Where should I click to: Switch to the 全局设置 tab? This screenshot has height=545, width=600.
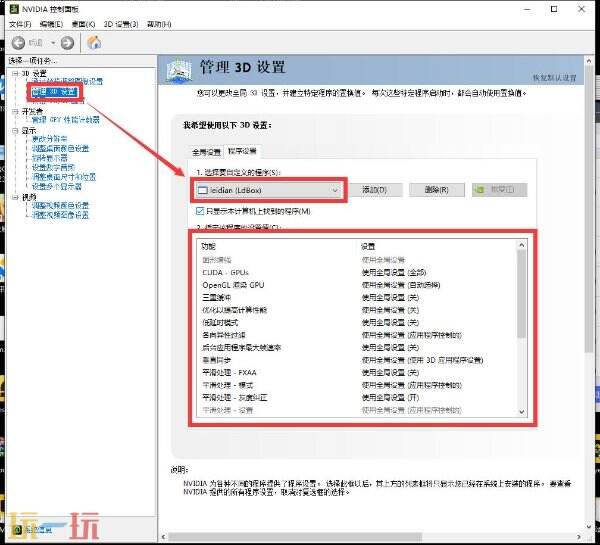206,152
